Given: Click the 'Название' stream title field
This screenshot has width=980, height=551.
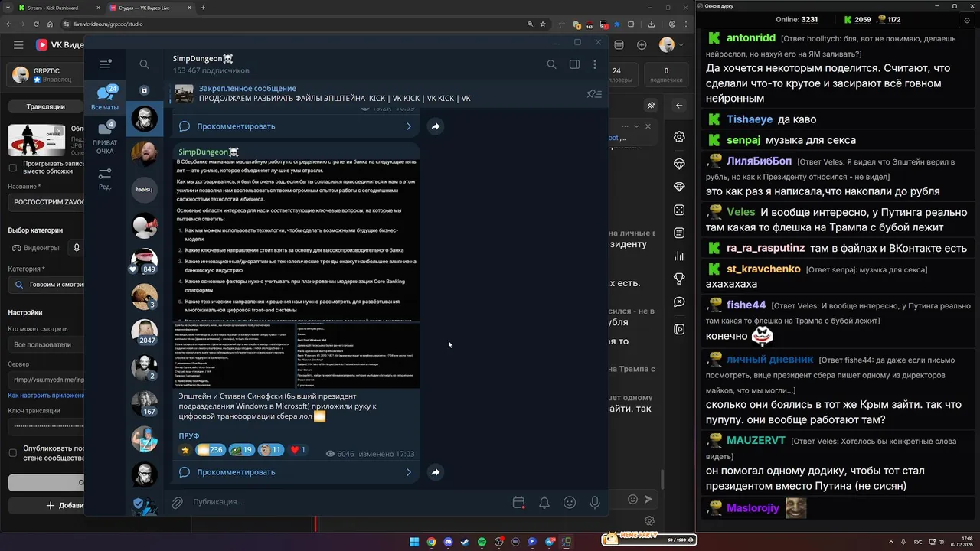Looking at the screenshot, I should [45, 203].
